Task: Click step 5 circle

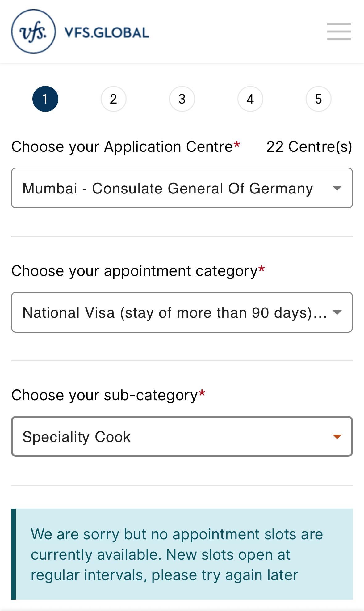Action: coord(318,99)
